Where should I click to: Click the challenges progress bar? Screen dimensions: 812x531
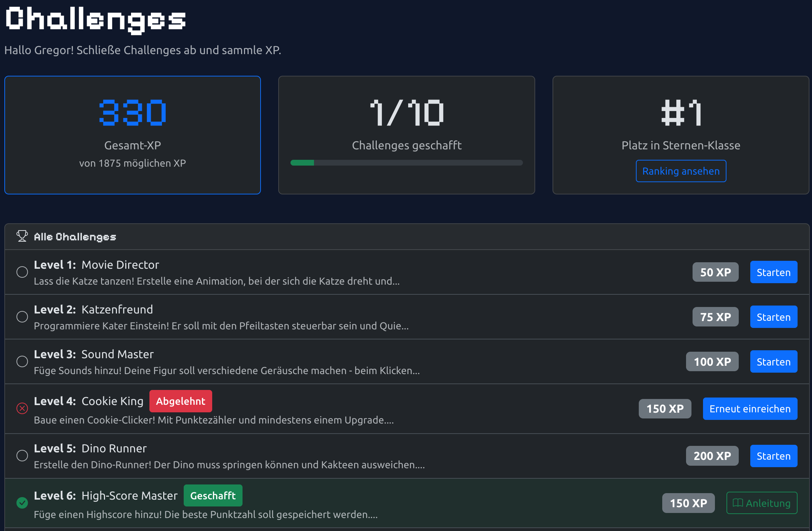tap(406, 163)
